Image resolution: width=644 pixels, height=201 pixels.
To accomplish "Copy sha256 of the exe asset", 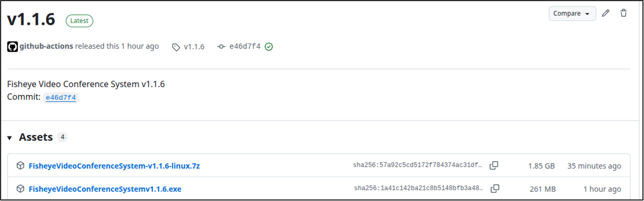I will pos(495,189).
